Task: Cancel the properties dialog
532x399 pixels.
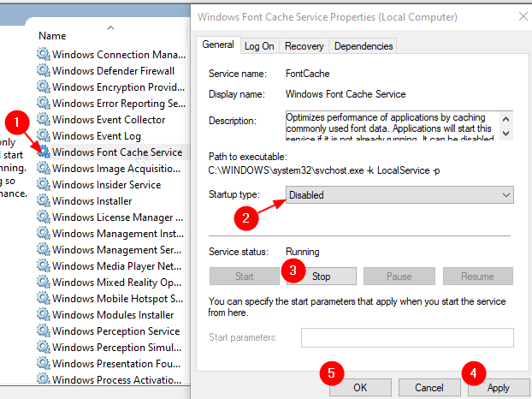Action: point(429,388)
